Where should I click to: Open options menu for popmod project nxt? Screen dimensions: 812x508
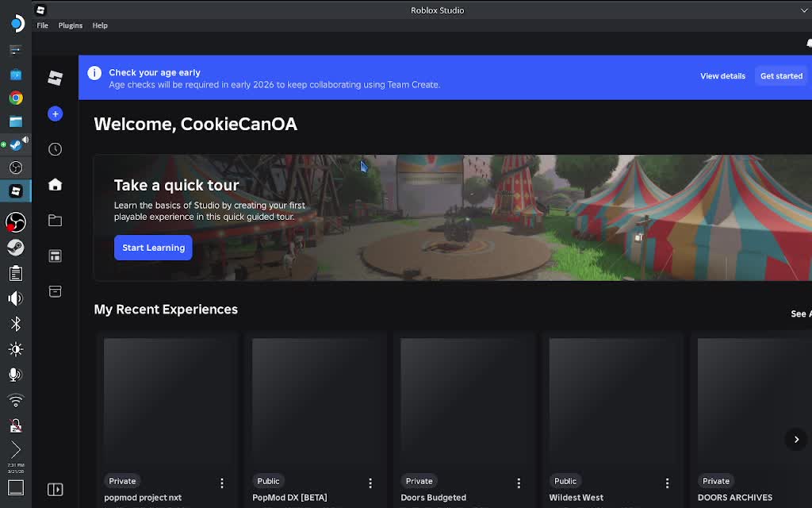[x=222, y=482]
